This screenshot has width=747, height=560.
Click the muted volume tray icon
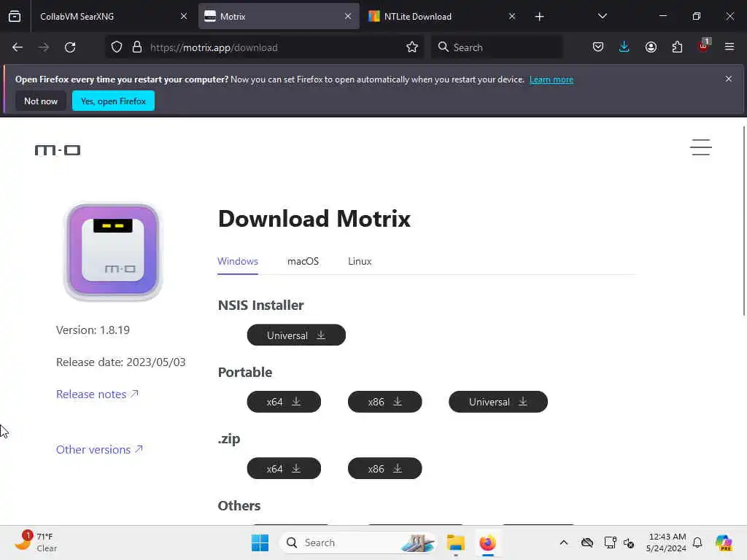click(x=628, y=542)
